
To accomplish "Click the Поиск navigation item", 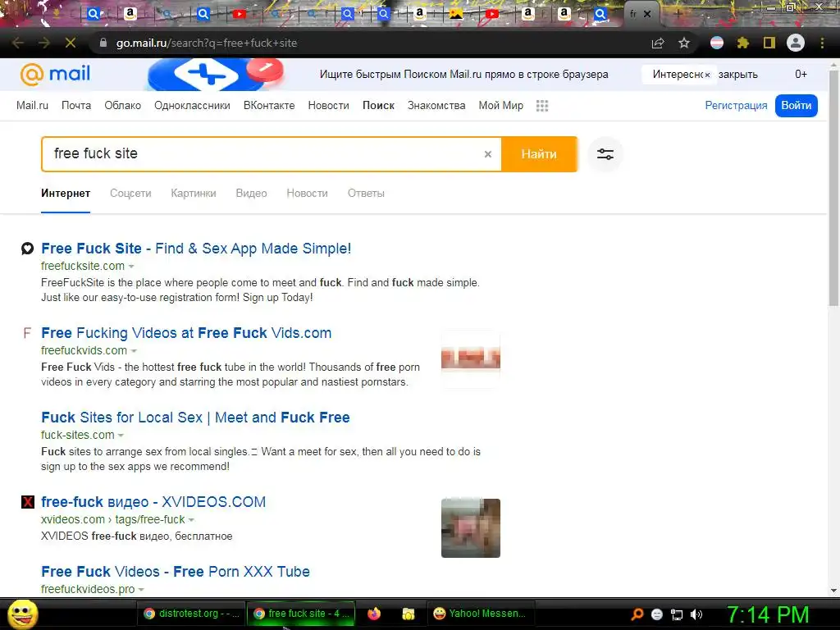I will tap(378, 106).
